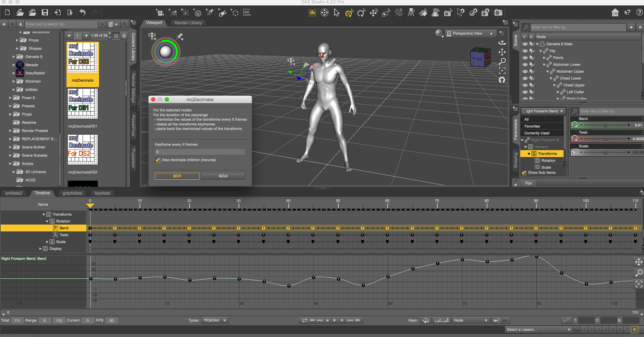Click the Undo arrow icon

83,13
